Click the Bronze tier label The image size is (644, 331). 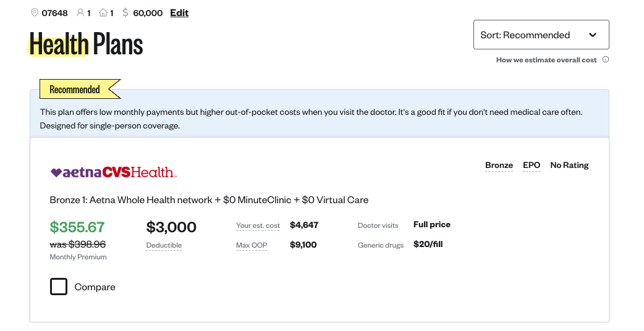click(x=499, y=165)
